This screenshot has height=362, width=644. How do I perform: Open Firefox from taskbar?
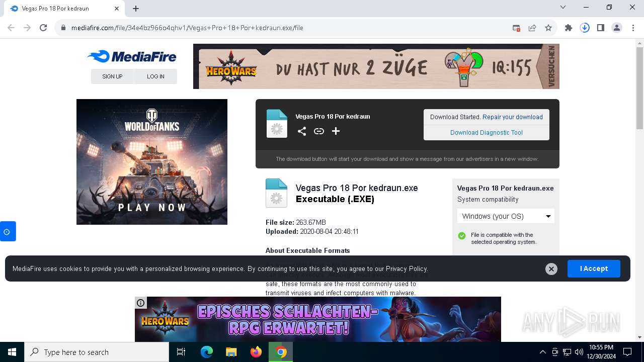click(x=256, y=352)
